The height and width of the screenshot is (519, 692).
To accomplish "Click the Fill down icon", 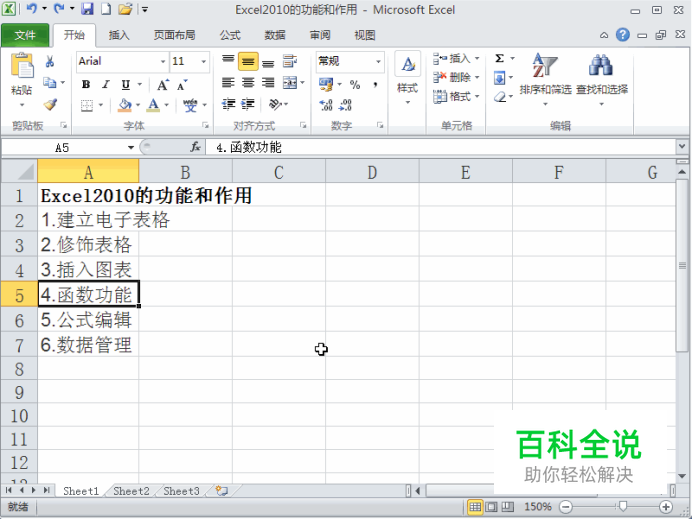I will [x=500, y=78].
